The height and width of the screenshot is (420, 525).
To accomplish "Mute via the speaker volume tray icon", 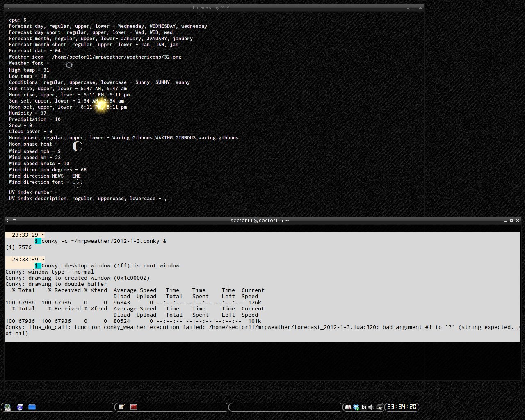I will coord(371,407).
